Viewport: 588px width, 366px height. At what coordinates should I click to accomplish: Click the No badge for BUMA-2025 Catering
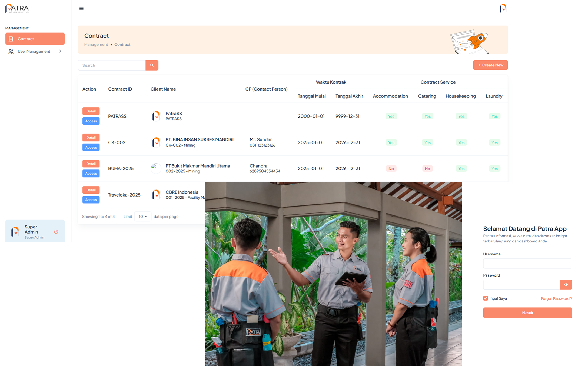click(x=427, y=168)
